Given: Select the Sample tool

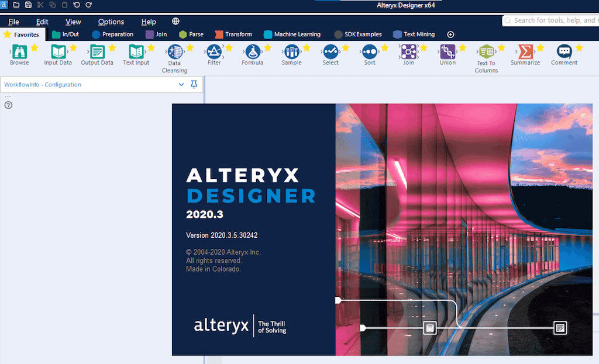Looking at the screenshot, I should pyautogui.click(x=291, y=54).
